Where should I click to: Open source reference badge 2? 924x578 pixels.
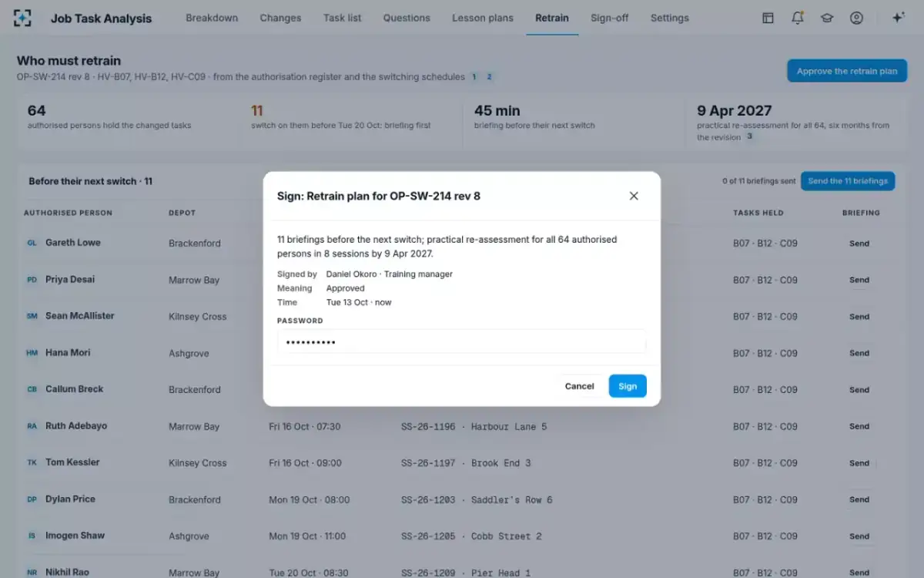(x=489, y=77)
